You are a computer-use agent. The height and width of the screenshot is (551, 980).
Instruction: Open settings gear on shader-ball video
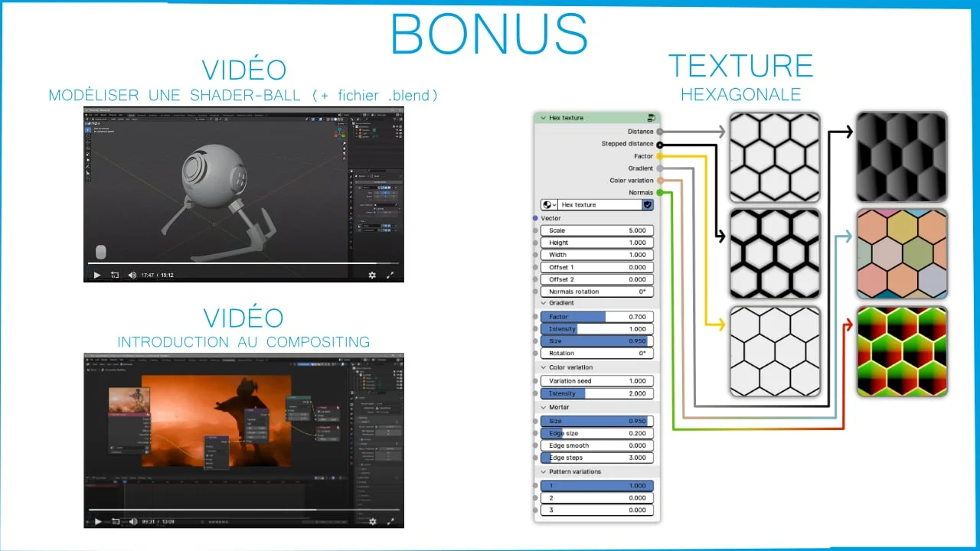tap(372, 275)
